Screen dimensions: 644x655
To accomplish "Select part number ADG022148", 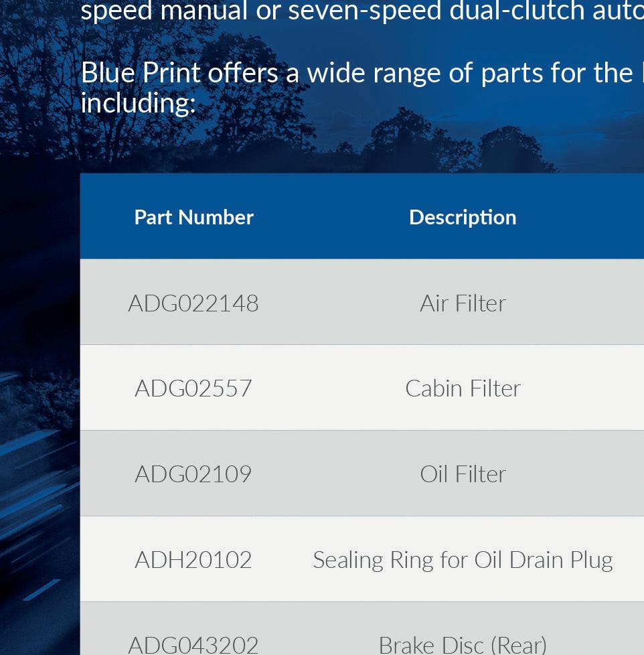I will click(x=193, y=303).
